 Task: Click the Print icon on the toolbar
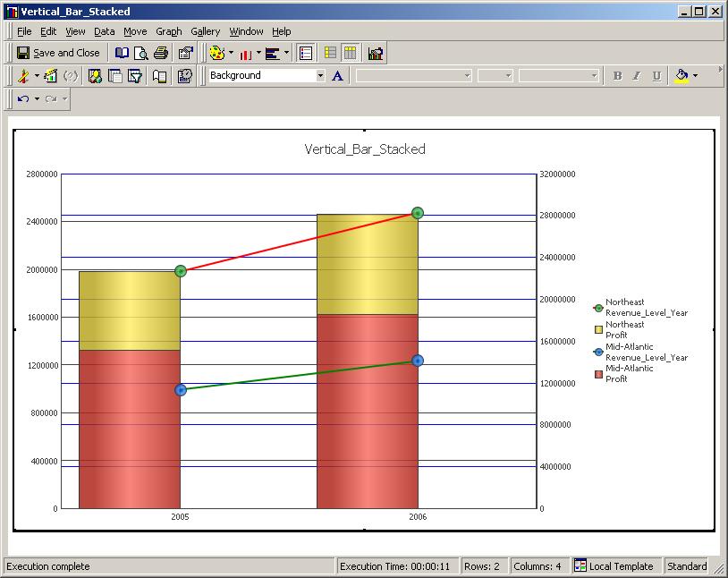click(162, 52)
